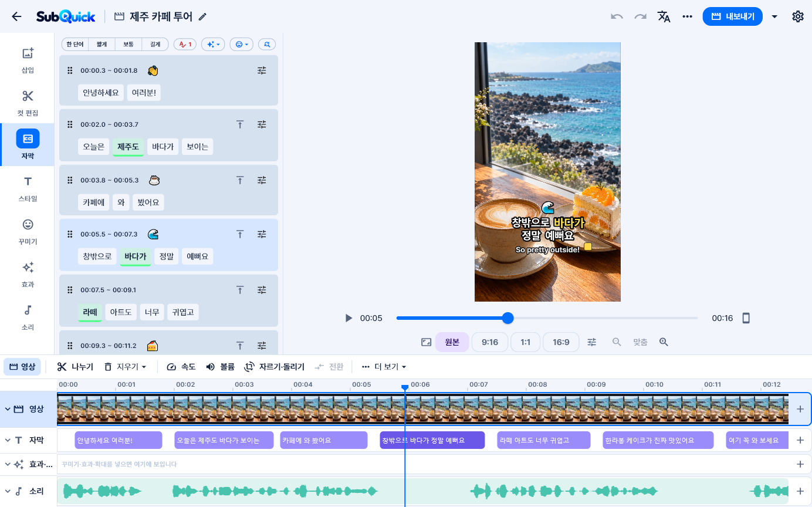
Task: Open the 삽입 insert panel
Action: pos(28,60)
